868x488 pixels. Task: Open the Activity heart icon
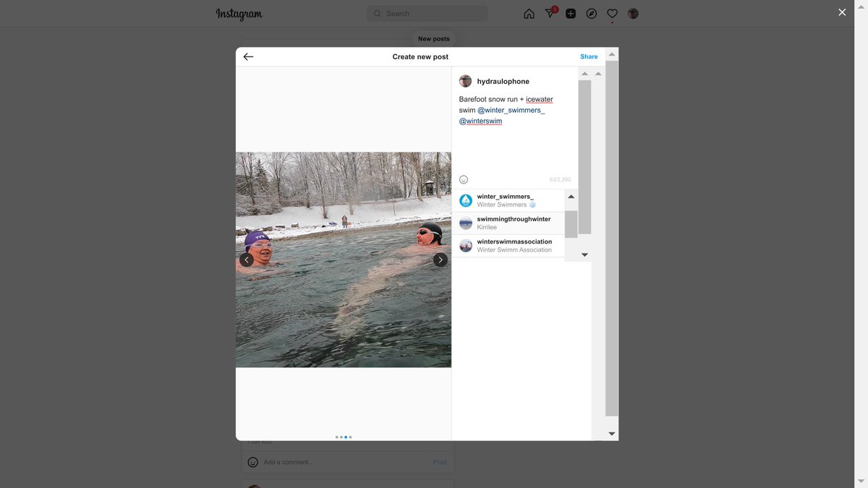coord(612,14)
